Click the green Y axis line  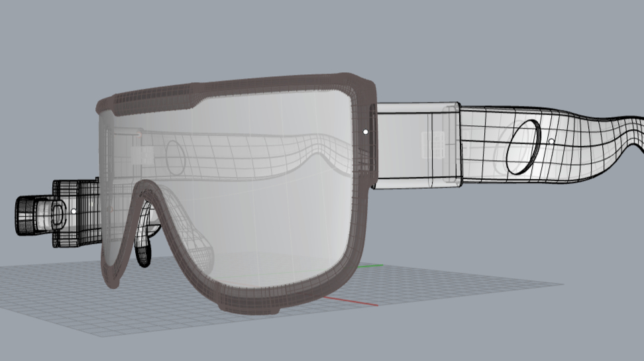370,266
